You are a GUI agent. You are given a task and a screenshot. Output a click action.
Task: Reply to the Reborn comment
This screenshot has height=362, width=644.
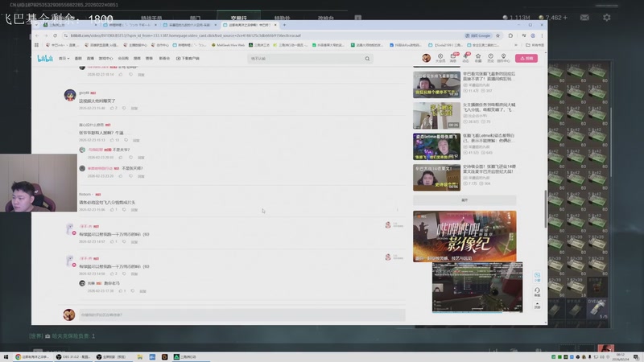pyautogui.click(x=134, y=210)
